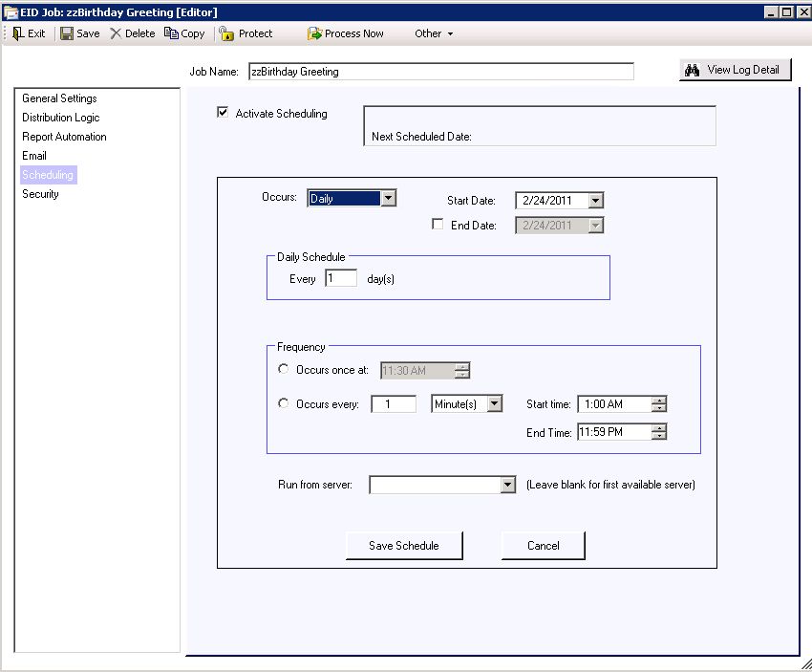Screen dimensions: 812x672
Task: Click the Cancel button
Action: [x=543, y=546]
